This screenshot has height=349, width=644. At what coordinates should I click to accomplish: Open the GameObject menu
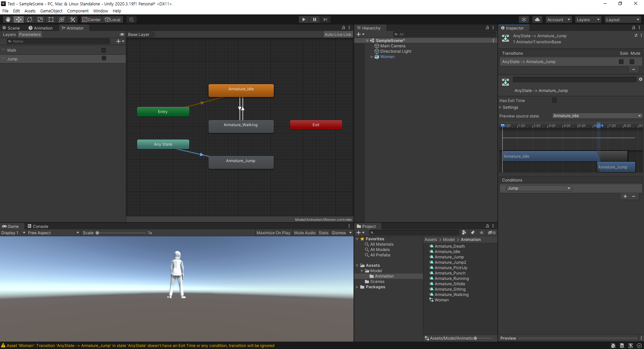(51, 11)
